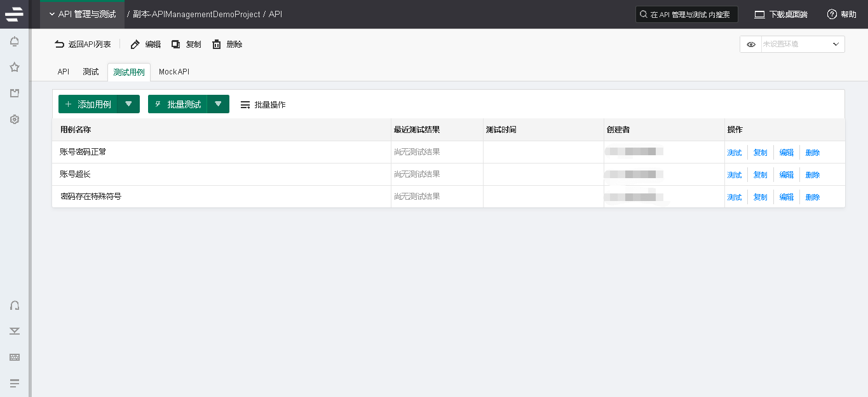Expand the 未设置环境 environment dropdown
This screenshot has height=397, width=868.
coord(803,45)
